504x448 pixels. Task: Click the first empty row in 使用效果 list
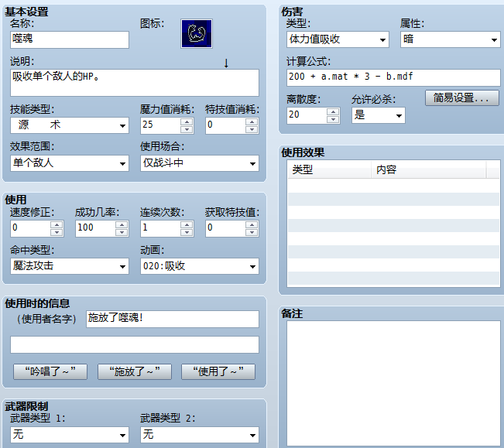[x=393, y=186]
